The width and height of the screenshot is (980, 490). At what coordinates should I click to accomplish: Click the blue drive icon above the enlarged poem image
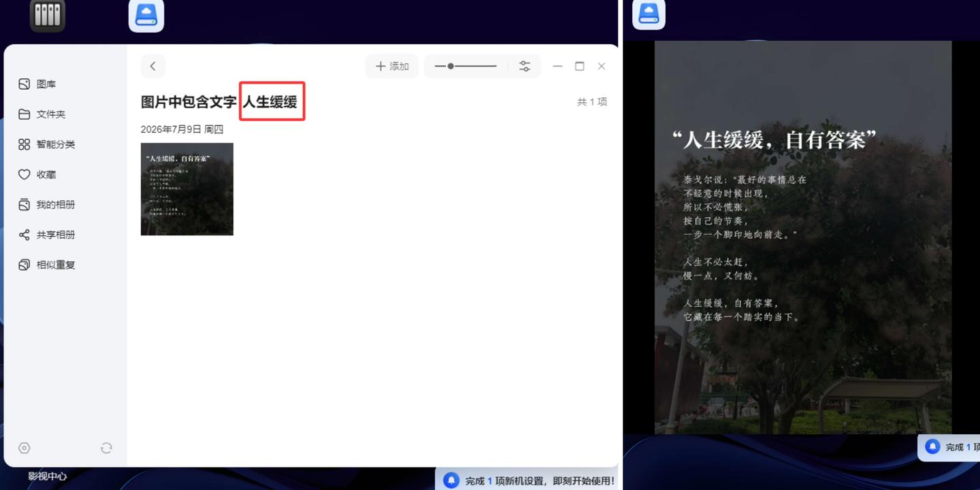pos(649,14)
